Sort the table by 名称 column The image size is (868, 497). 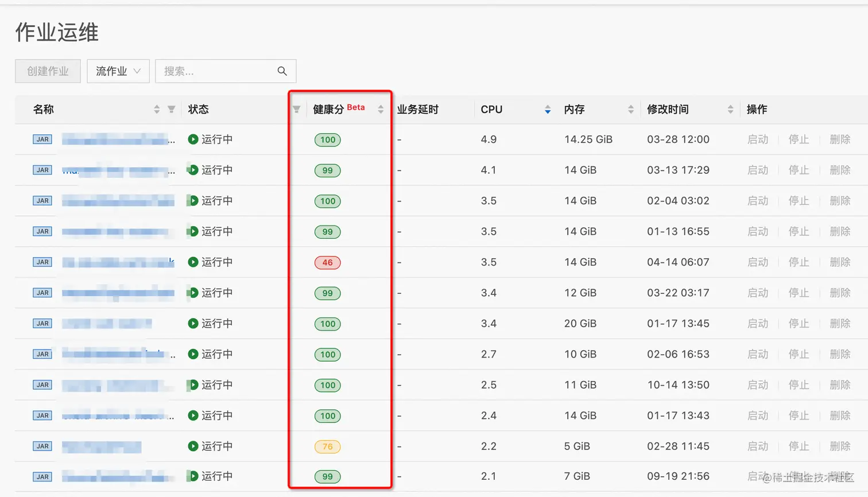pyautogui.click(x=157, y=109)
